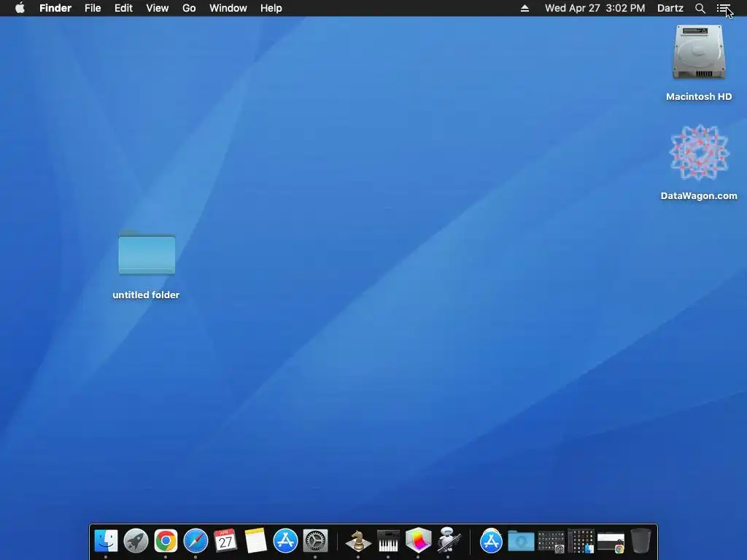Select the DataWagon.com desktop icon
The height and width of the screenshot is (560, 747).
(x=699, y=152)
